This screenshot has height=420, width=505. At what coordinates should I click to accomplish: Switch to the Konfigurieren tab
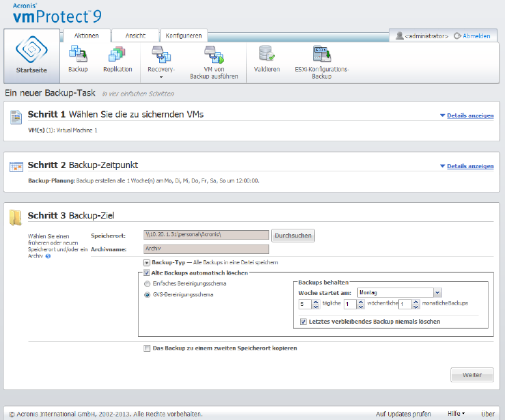184,36
